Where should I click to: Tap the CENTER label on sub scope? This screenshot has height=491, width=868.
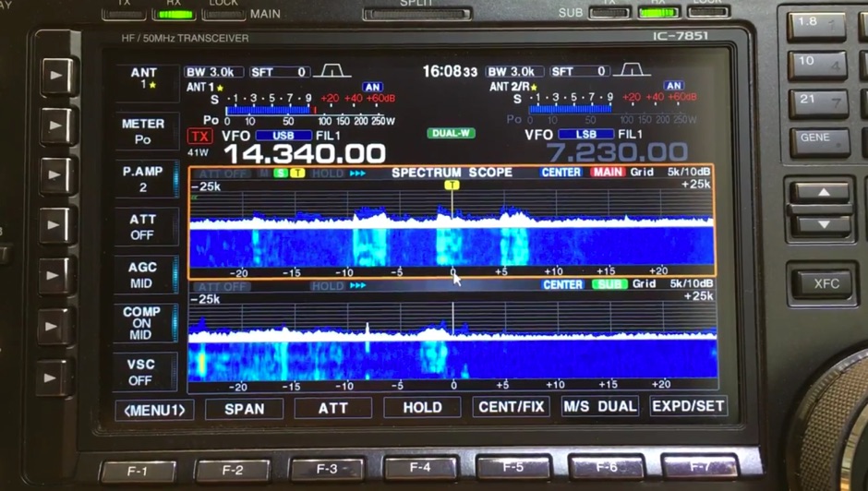pyautogui.click(x=563, y=284)
